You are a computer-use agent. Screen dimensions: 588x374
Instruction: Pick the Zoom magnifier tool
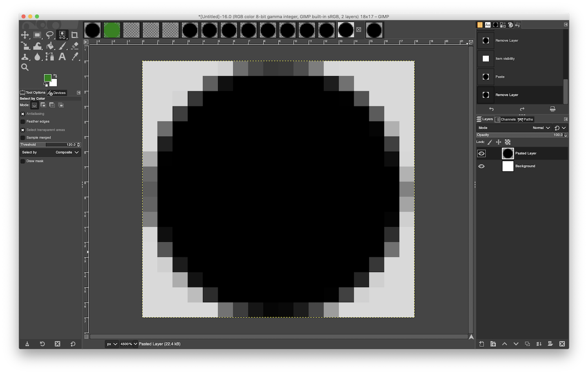coord(25,67)
